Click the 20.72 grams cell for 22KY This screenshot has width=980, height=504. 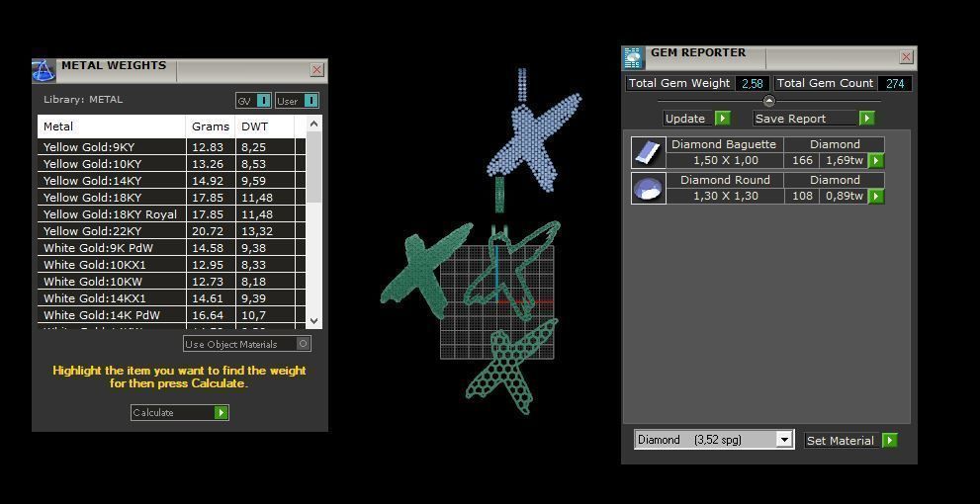coord(211,231)
